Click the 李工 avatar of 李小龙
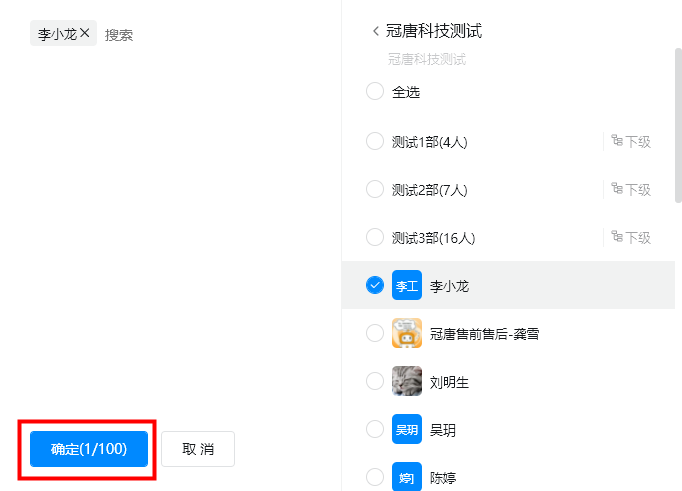The width and height of the screenshot is (682, 491). tap(407, 285)
